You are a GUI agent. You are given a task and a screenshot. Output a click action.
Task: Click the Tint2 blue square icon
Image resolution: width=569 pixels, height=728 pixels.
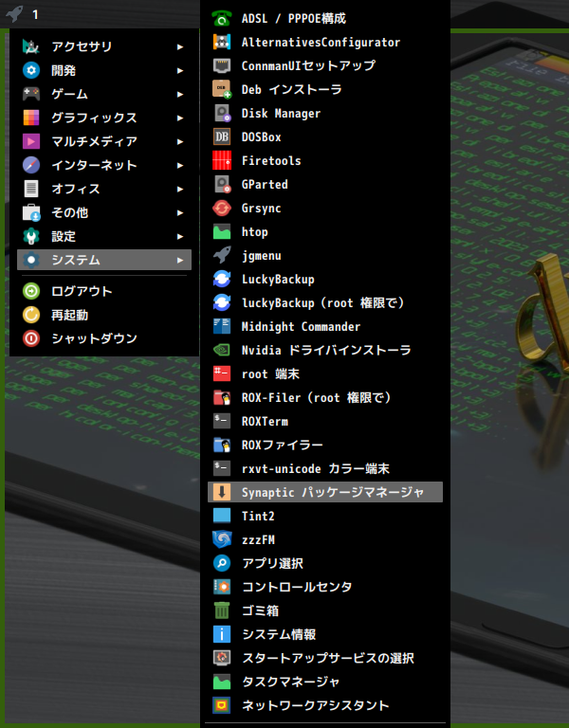pyautogui.click(x=222, y=516)
